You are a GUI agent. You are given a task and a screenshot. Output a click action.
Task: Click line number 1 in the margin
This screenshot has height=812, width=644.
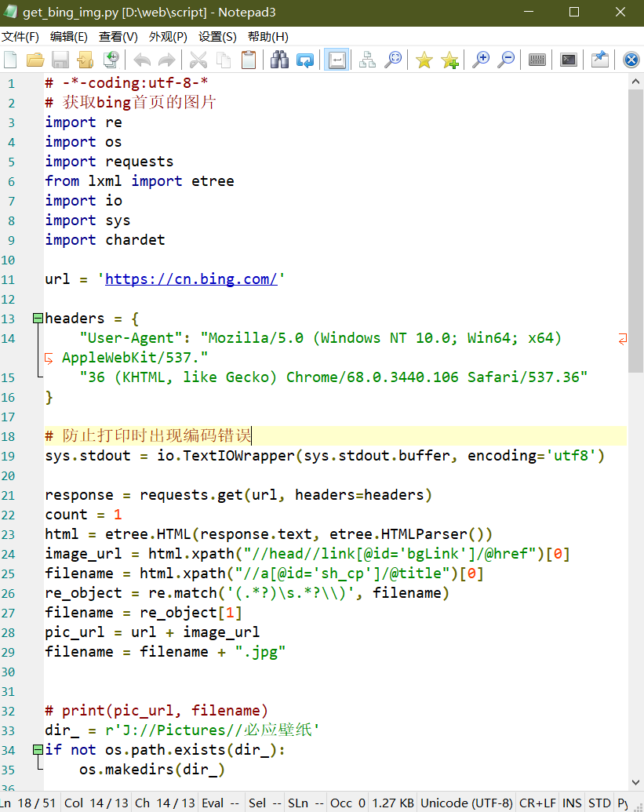12,83
